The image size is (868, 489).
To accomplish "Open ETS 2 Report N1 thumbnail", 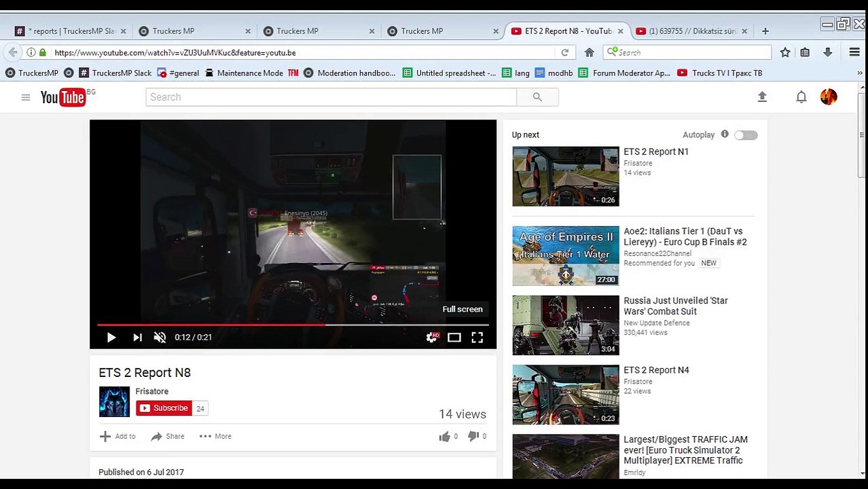I will (x=566, y=177).
